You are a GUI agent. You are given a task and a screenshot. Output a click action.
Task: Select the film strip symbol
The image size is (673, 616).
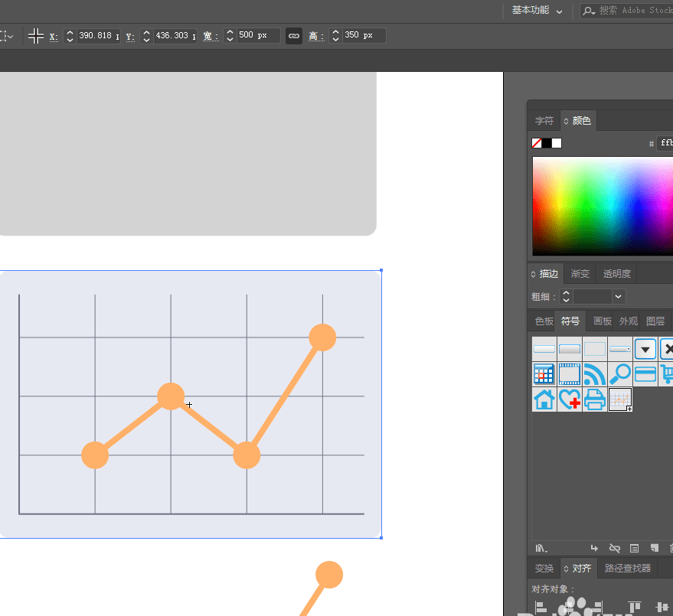570,374
